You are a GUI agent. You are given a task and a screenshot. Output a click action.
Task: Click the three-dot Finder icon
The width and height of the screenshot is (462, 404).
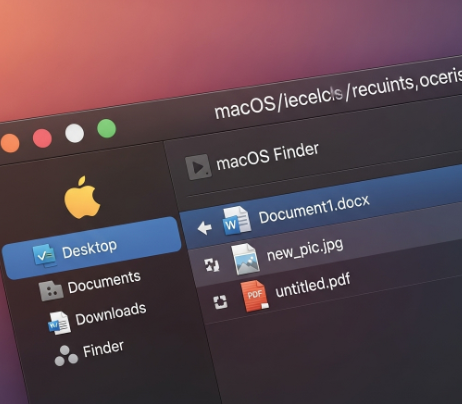click(66, 356)
